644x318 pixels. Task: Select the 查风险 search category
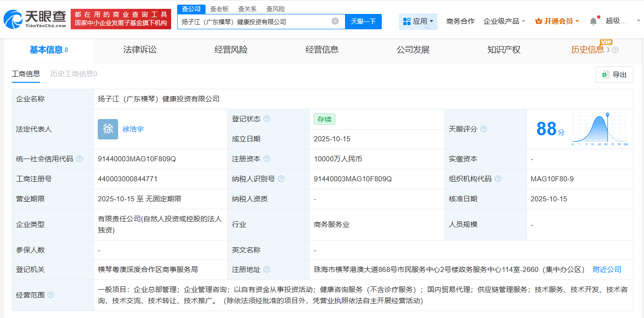tap(275, 8)
